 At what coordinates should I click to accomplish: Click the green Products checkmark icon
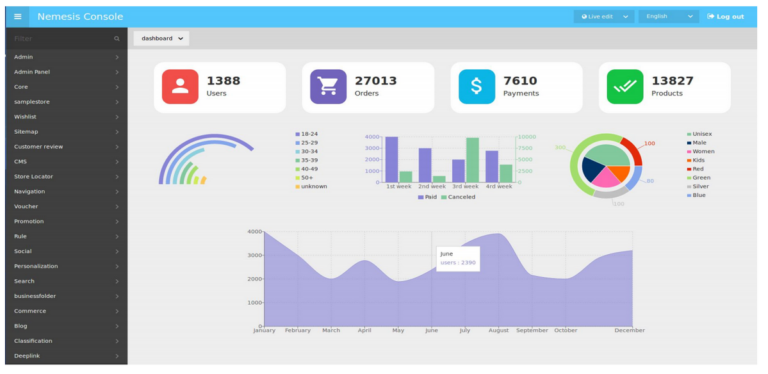625,87
